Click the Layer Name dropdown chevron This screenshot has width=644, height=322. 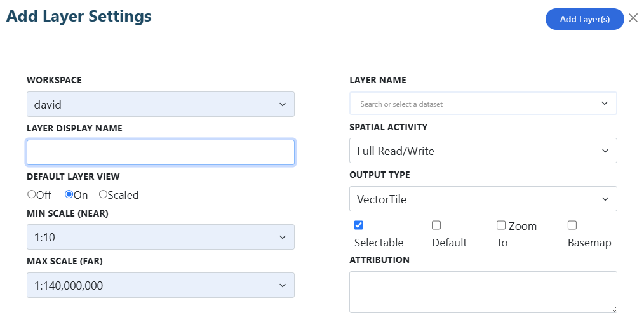[x=604, y=103]
